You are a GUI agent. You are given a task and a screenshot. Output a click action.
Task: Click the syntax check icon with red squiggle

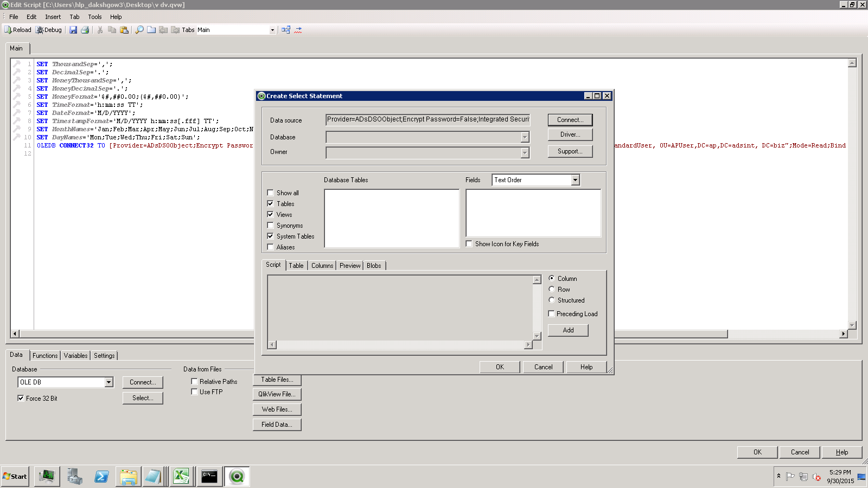pyautogui.click(x=298, y=30)
